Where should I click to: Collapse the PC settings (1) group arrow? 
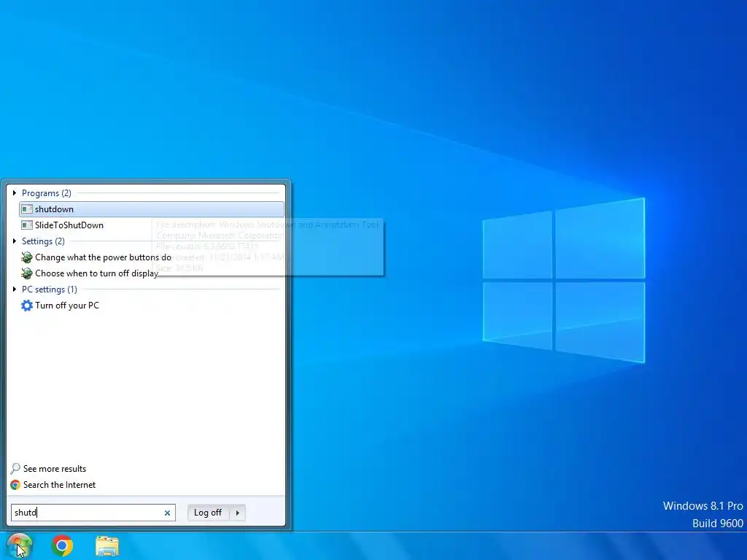click(x=15, y=289)
